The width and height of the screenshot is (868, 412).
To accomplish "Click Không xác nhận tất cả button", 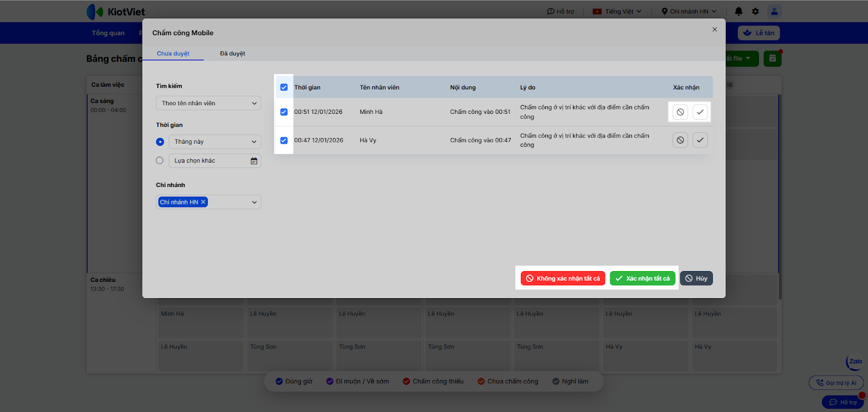I will 563,279.
